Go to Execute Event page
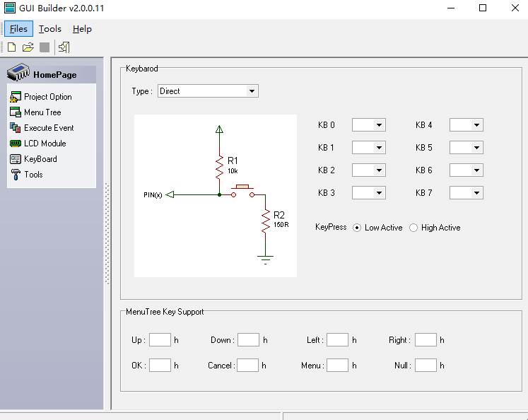 coord(49,128)
